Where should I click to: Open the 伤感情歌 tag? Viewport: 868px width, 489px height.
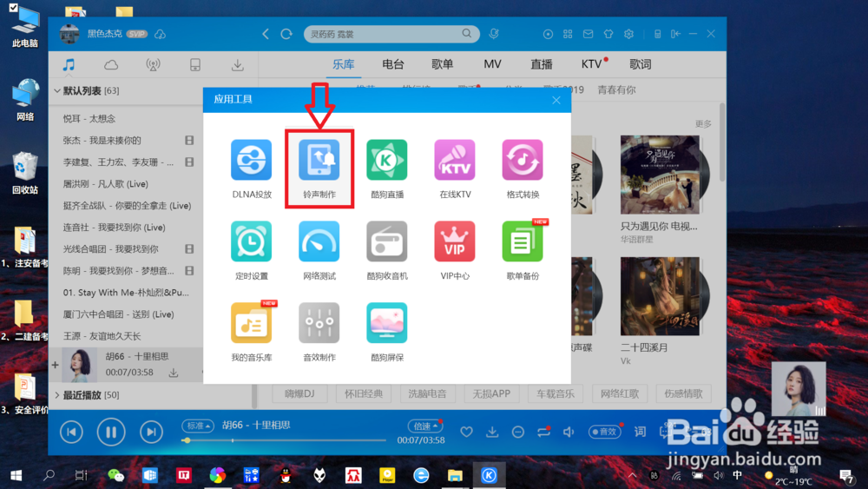683,393
